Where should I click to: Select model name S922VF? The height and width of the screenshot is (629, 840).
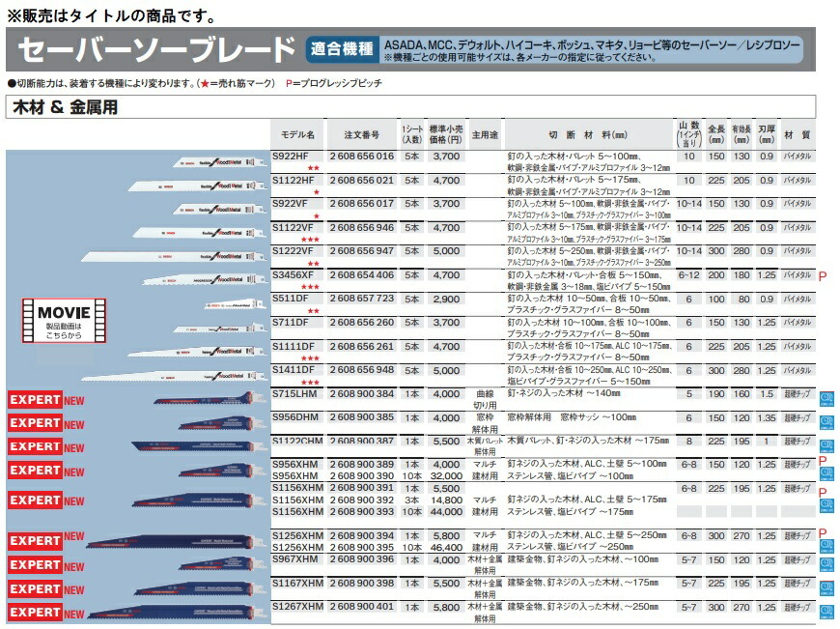point(290,204)
